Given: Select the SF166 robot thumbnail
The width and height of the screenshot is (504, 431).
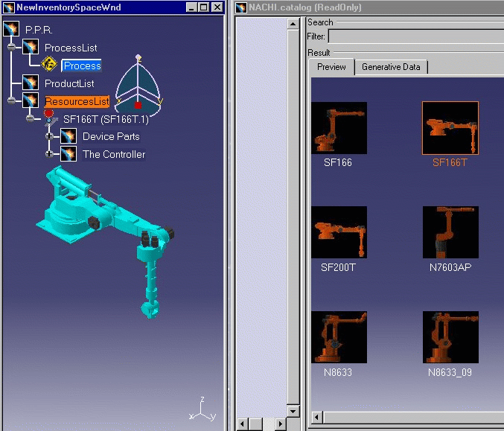Looking at the screenshot, I should tap(339, 128).
